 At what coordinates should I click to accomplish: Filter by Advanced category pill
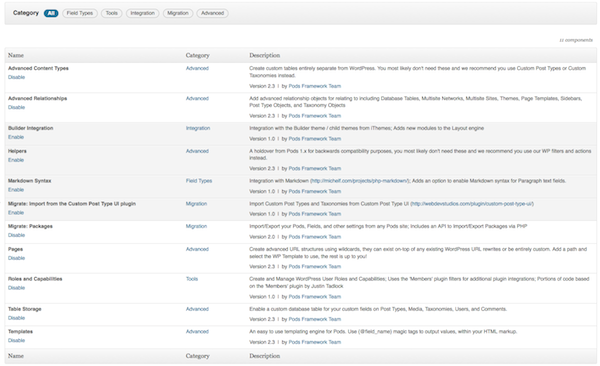point(212,13)
